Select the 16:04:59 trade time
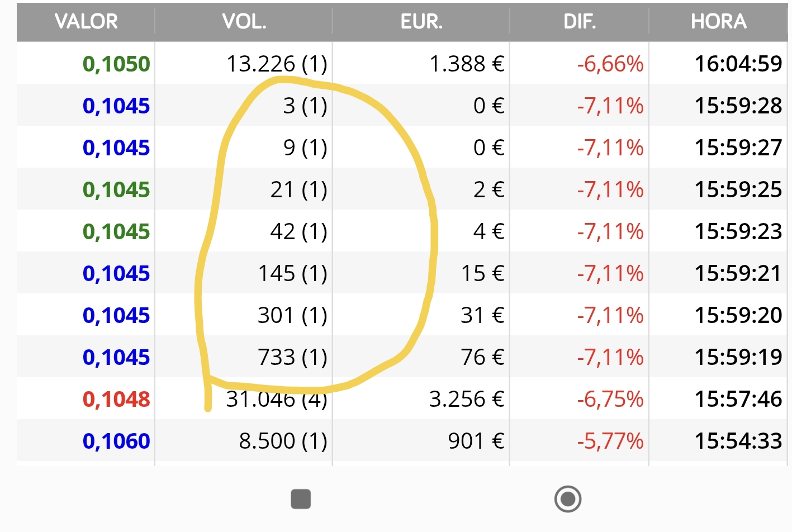The image size is (792, 532). pos(738,64)
